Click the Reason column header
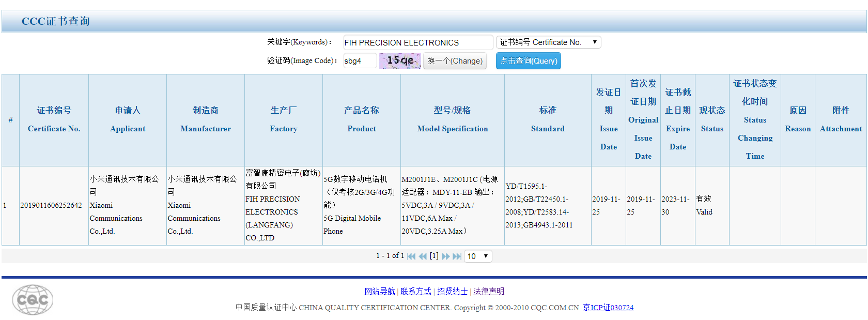 click(x=798, y=120)
